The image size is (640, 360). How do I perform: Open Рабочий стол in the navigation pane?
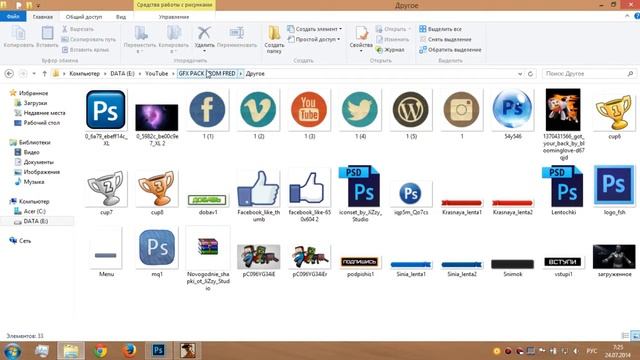(41, 122)
